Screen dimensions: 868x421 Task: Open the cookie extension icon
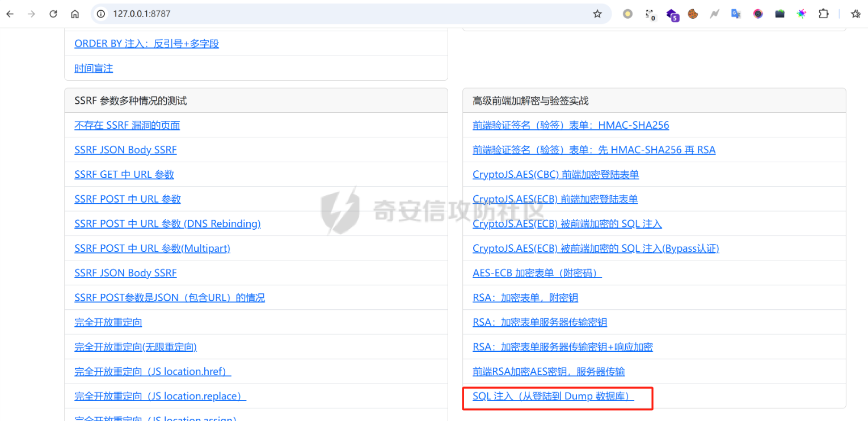(693, 14)
